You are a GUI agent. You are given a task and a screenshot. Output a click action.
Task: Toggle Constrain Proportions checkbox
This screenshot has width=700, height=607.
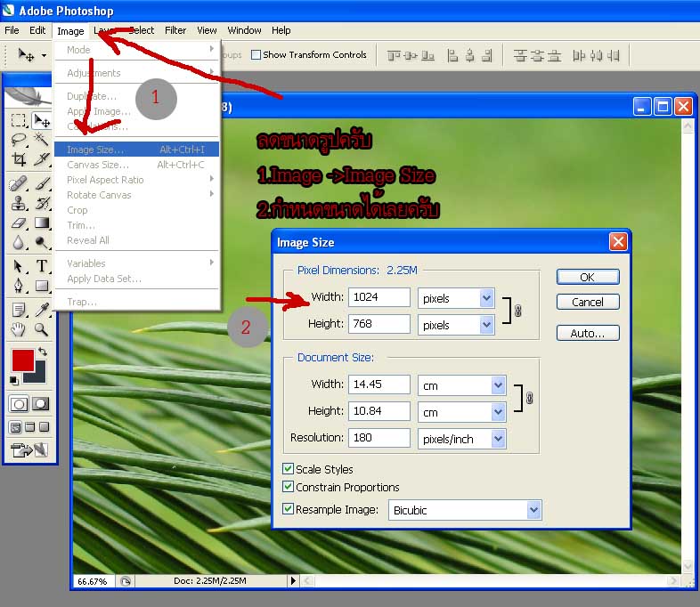click(288, 487)
